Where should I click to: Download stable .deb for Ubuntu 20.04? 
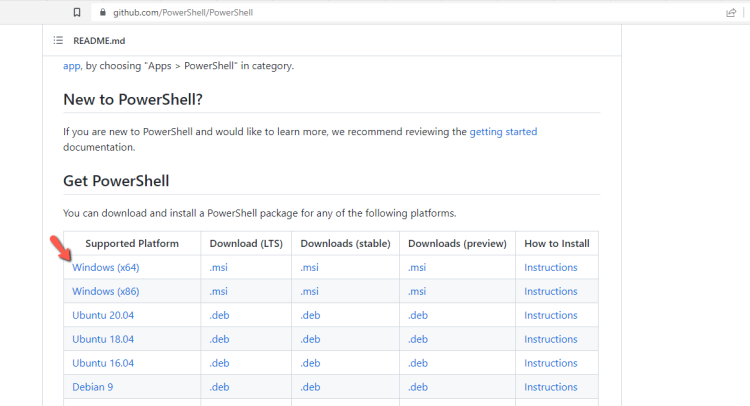pyautogui.click(x=310, y=315)
